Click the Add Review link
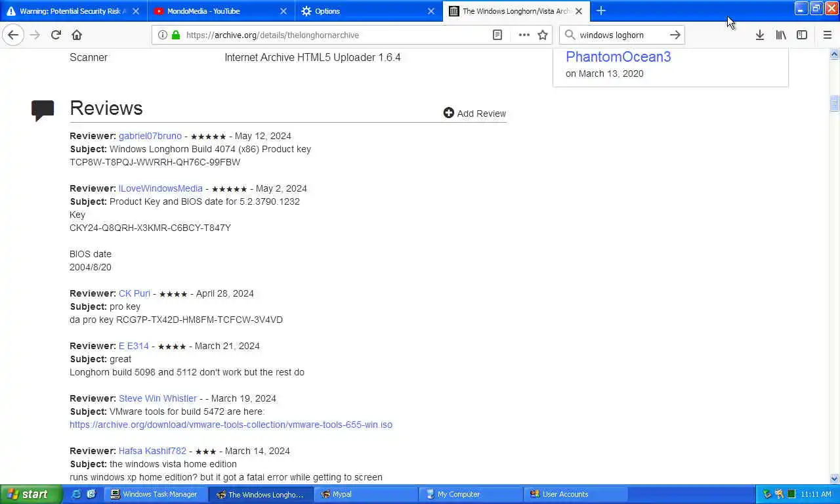Viewport: 840px width, 504px height. tap(481, 114)
